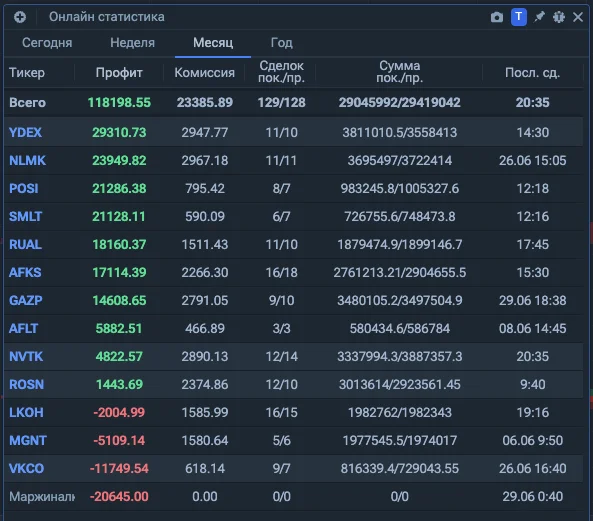Open settings via the gear icon
593x521 pixels.
point(559,17)
